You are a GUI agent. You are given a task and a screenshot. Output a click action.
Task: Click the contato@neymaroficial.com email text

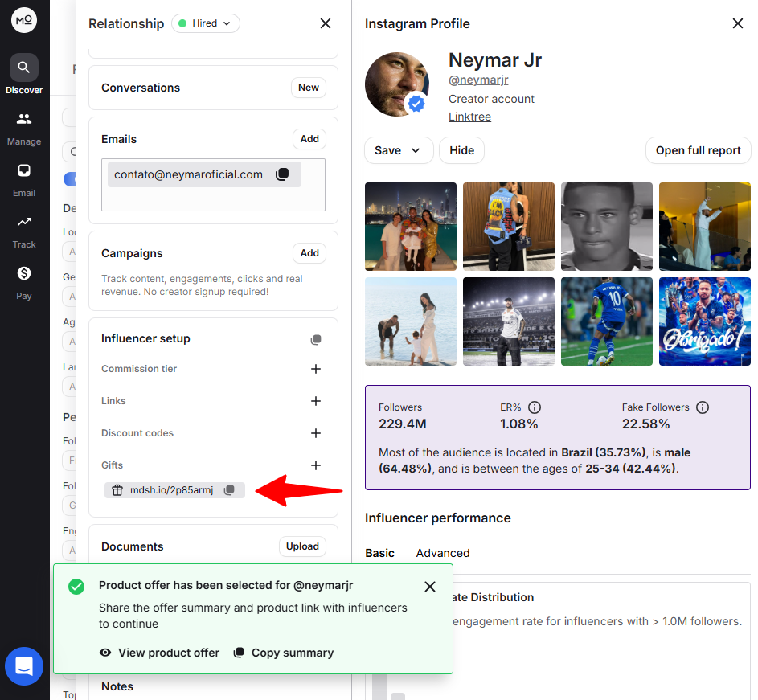pyautogui.click(x=189, y=174)
